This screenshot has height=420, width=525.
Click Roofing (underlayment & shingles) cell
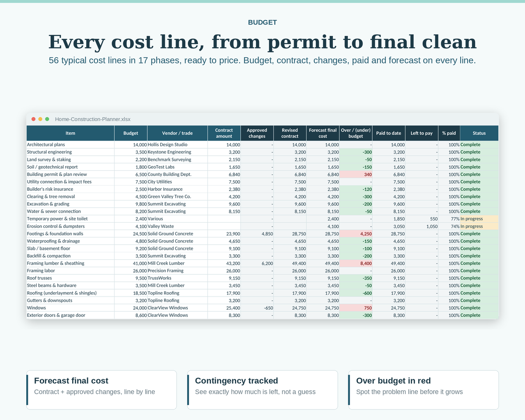click(70, 293)
